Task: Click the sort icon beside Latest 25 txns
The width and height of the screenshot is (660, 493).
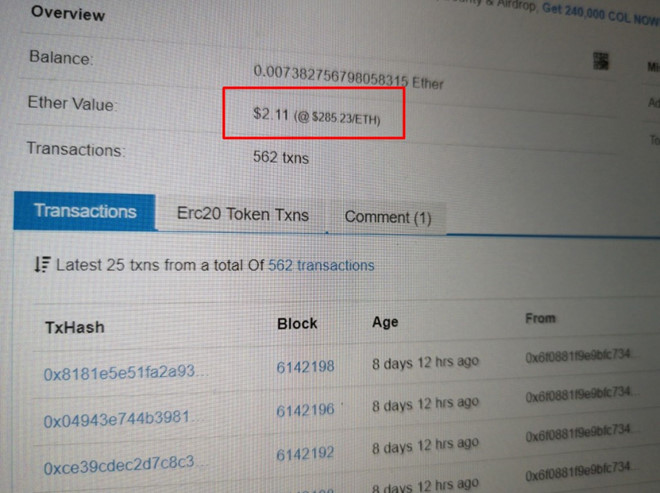Action: 42,265
